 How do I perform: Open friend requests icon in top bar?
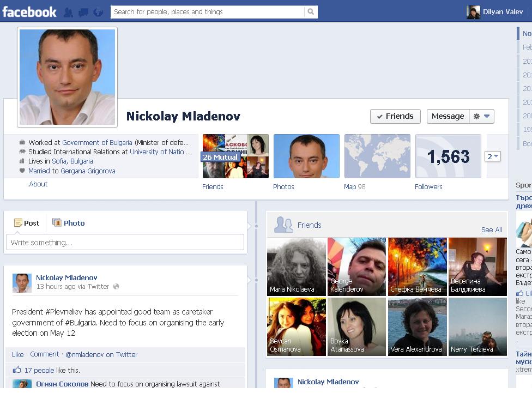(68, 12)
